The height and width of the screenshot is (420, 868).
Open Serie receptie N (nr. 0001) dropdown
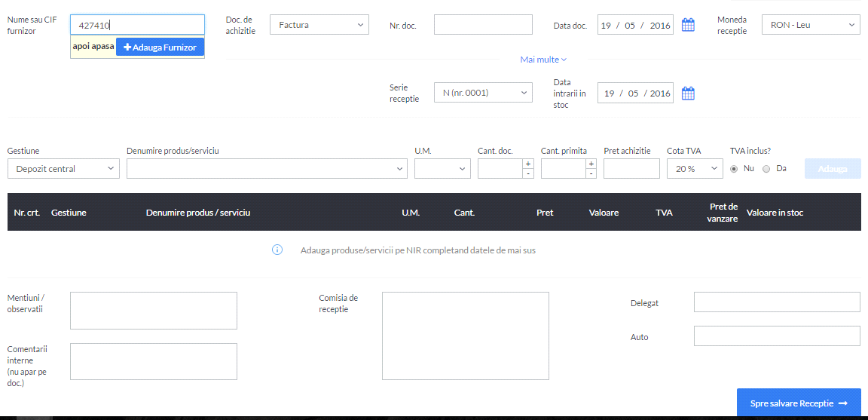tap(483, 93)
